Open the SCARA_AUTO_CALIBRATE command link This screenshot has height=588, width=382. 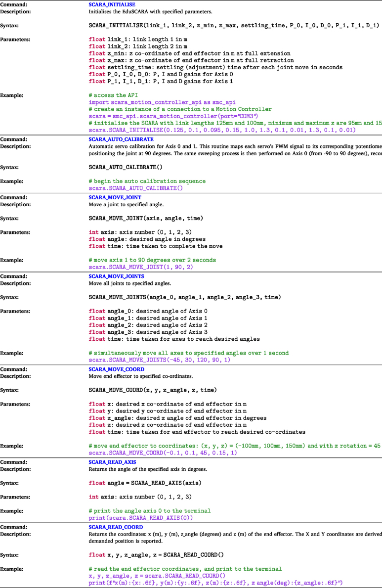pos(121,139)
